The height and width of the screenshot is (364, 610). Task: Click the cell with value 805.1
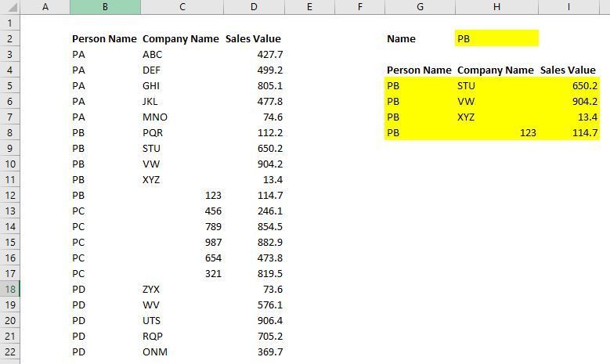254,86
